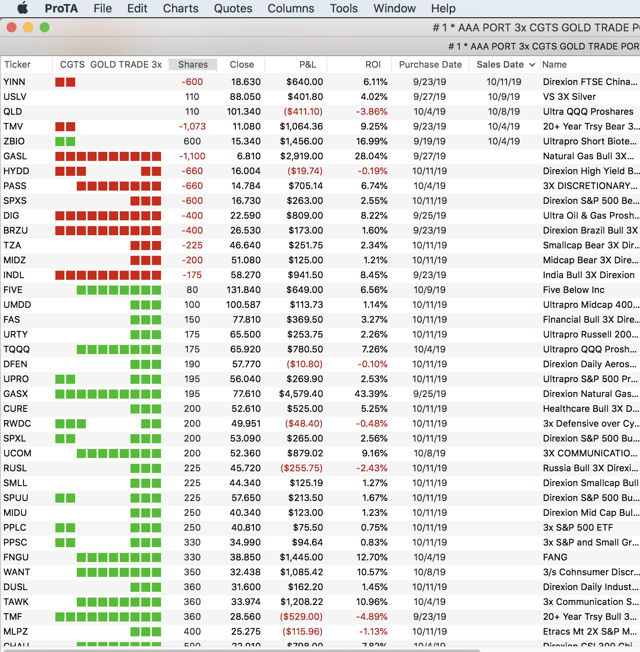
Task: Select the RUSL ticker
Action: pos(15,468)
